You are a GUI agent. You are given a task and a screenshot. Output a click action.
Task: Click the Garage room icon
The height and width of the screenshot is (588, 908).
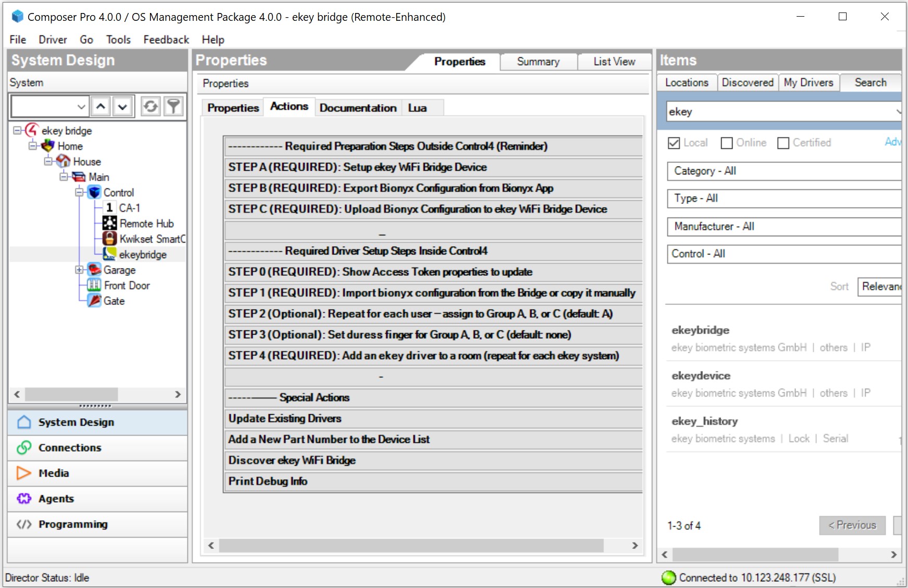click(x=94, y=270)
